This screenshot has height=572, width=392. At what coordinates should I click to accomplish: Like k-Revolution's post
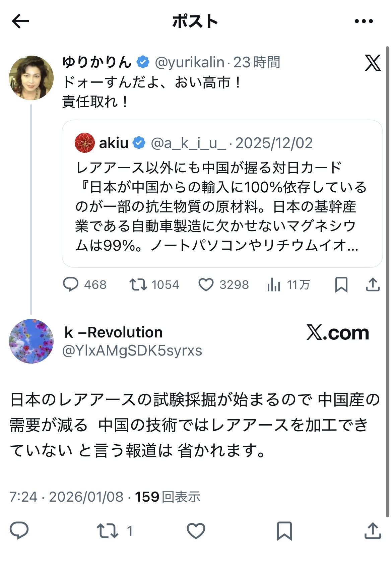pos(196,531)
